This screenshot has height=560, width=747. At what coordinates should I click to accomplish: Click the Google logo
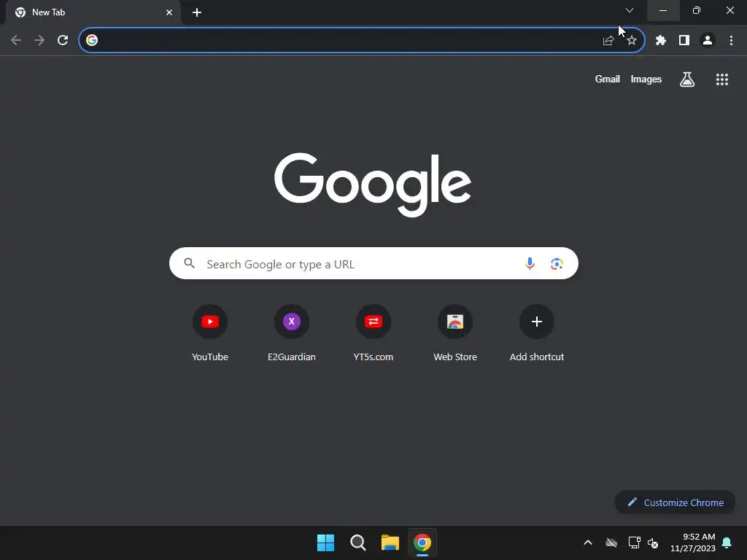(373, 184)
